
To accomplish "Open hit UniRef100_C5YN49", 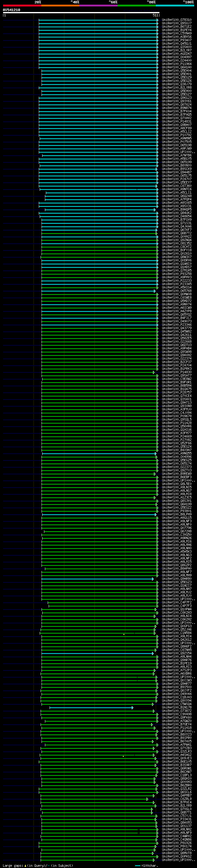I will click(177, 33).
